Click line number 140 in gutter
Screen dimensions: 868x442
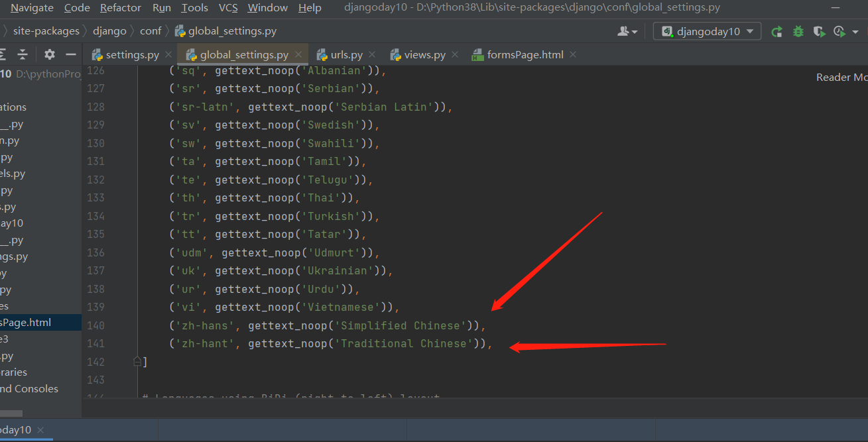point(95,325)
